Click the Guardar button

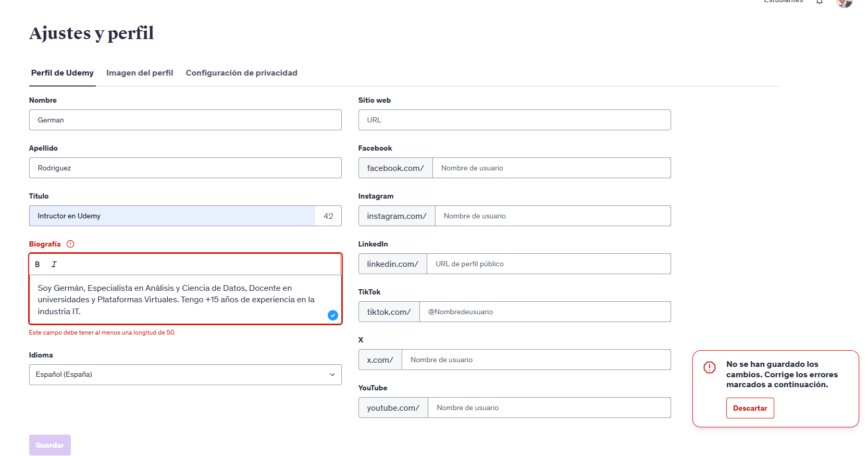tap(50, 445)
